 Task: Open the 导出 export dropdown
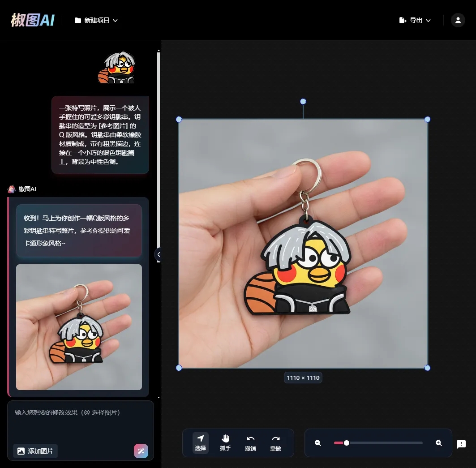click(x=415, y=20)
